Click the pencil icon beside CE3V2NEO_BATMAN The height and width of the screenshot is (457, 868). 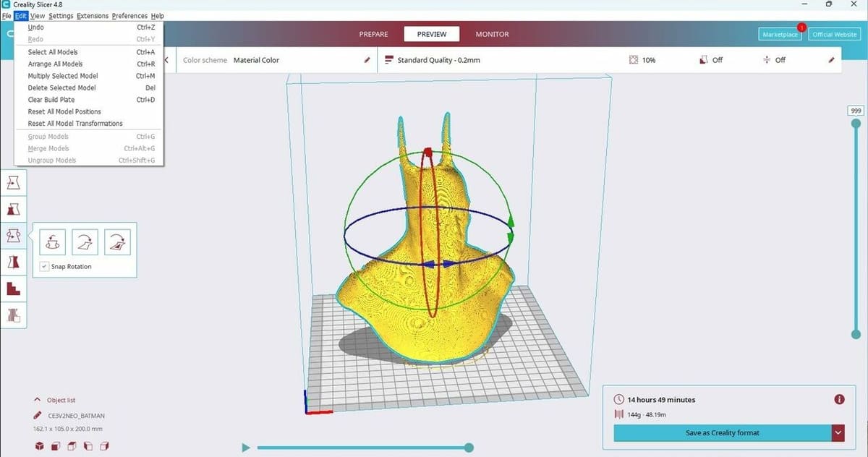(x=37, y=416)
